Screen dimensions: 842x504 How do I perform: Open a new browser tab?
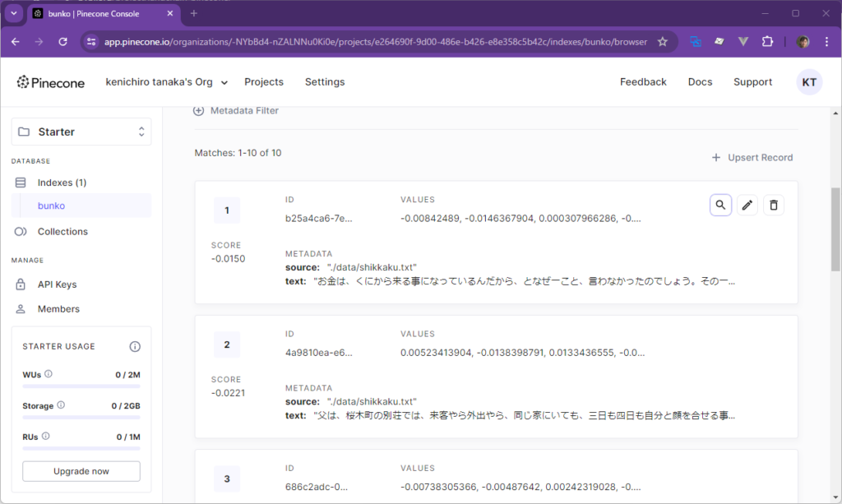tap(194, 13)
